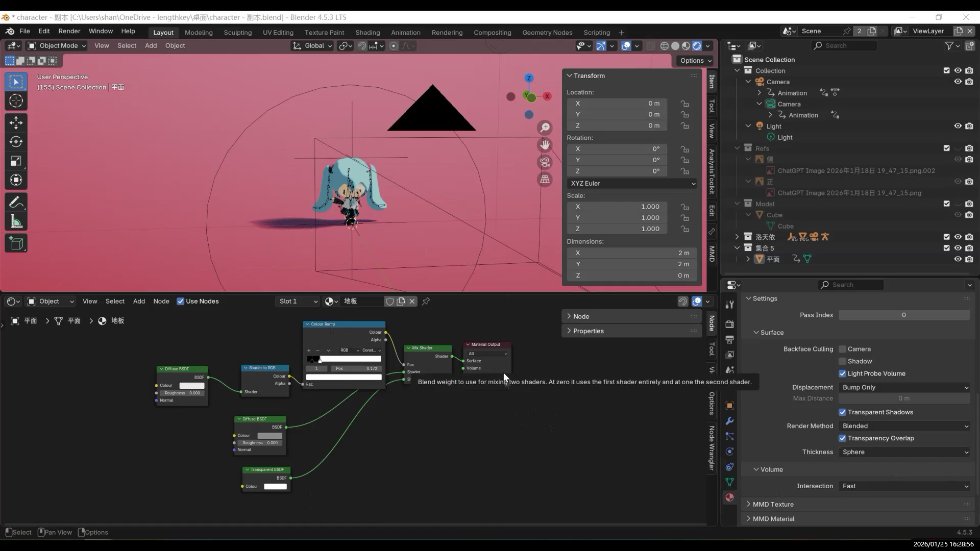Toggle the camera view icon

(545, 162)
